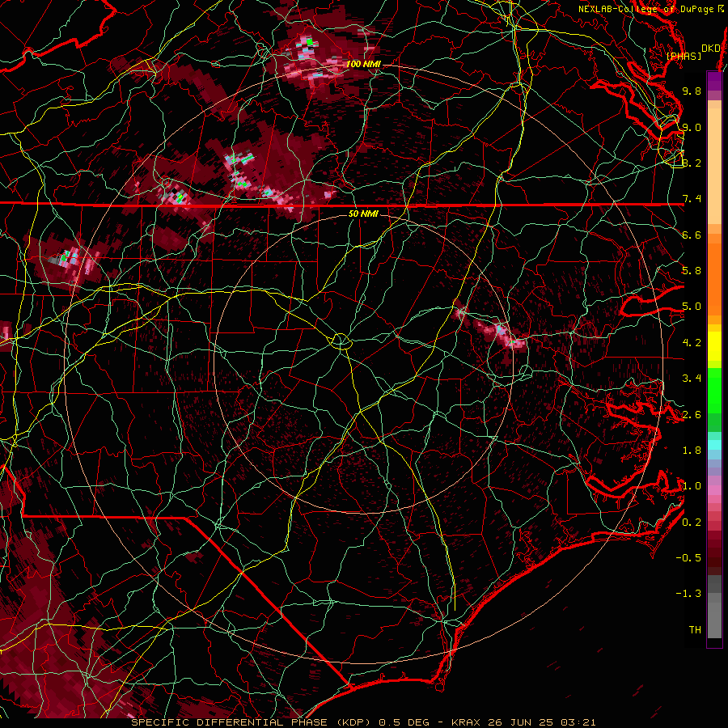This screenshot has width=728, height=728.
Task: Click the 9.0 value on the scale
Action: point(692,127)
